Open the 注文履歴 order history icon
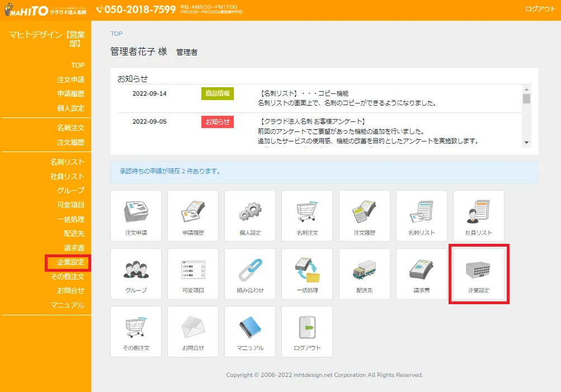This screenshot has height=392, width=561. [364, 216]
